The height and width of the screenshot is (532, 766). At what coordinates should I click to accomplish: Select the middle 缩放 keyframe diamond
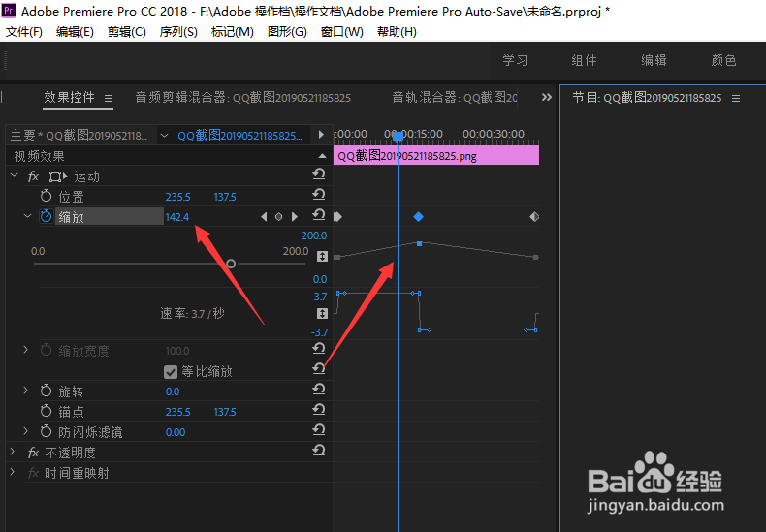pos(418,217)
